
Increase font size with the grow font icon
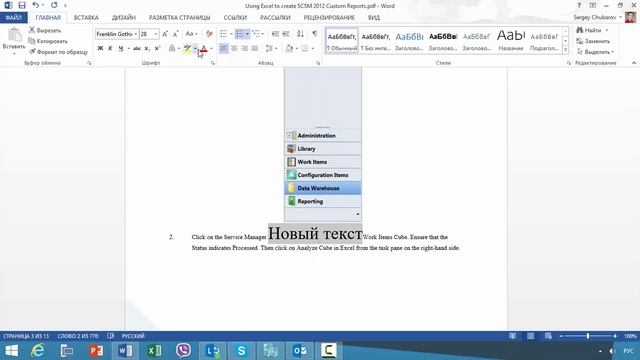click(165, 34)
